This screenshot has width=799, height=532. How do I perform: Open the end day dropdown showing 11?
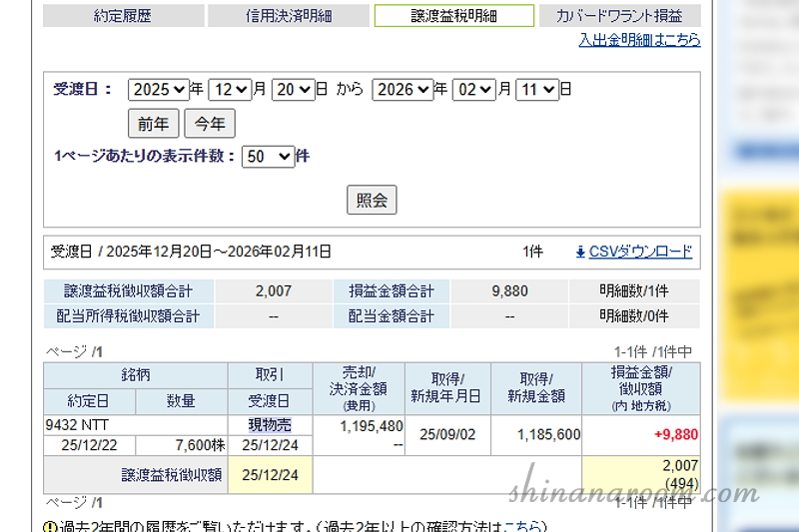536,90
